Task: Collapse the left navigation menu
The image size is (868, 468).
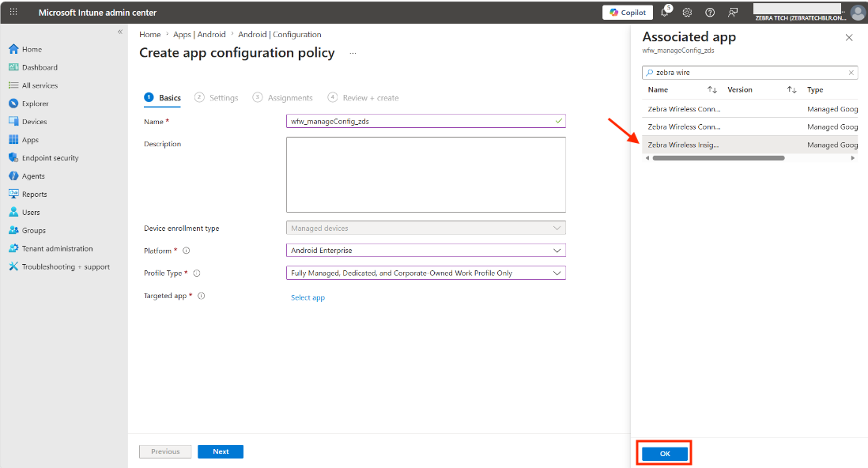Action: click(120, 32)
